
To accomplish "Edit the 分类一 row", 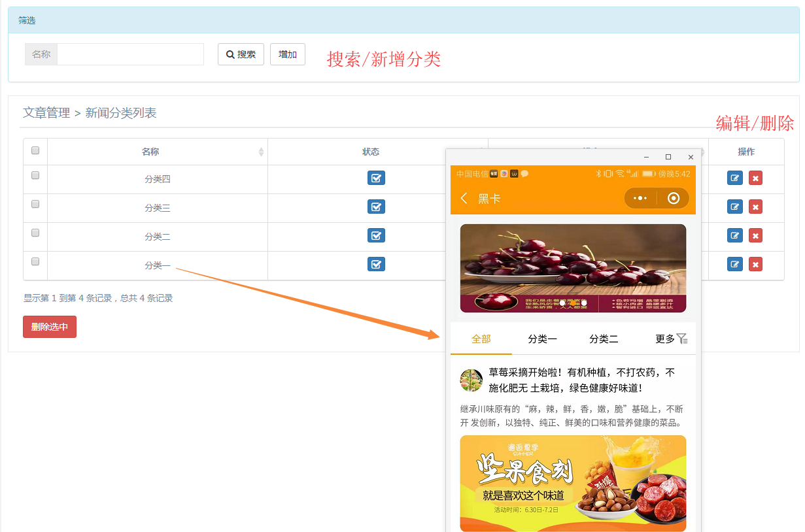I will tap(735, 265).
